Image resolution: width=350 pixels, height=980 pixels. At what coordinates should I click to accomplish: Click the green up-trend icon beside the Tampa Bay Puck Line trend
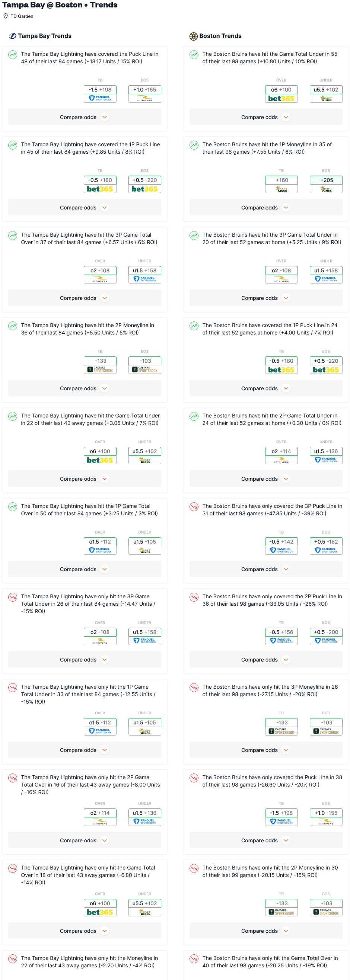point(13,55)
